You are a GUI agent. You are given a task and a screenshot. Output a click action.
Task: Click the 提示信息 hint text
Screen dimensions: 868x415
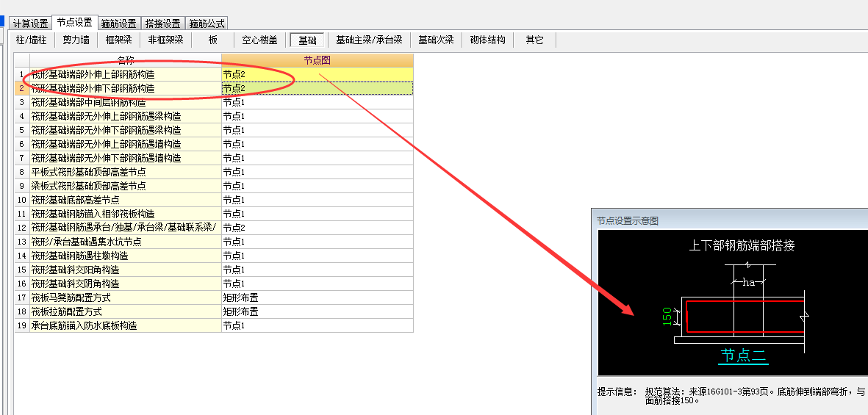point(617,391)
